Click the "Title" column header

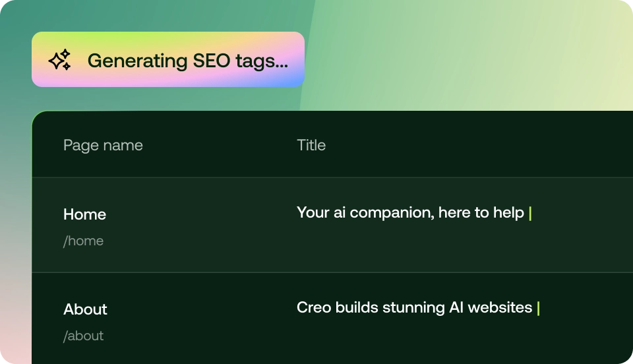click(x=311, y=145)
